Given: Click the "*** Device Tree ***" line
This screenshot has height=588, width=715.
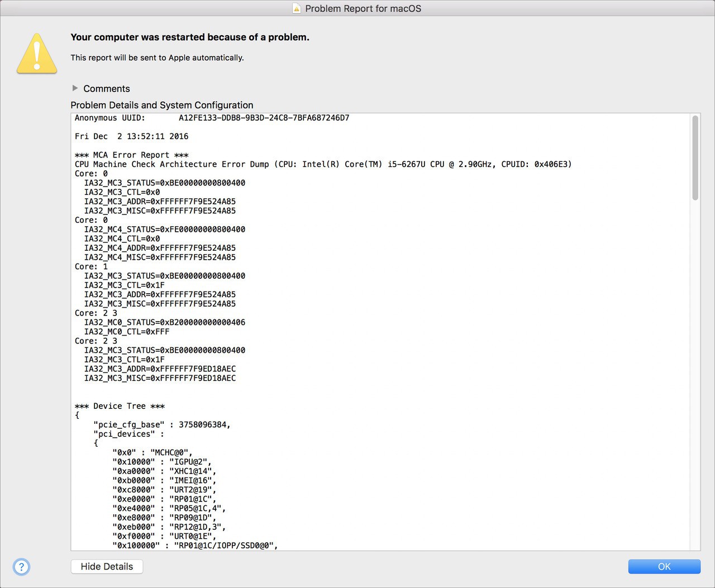Looking at the screenshot, I should coord(120,406).
